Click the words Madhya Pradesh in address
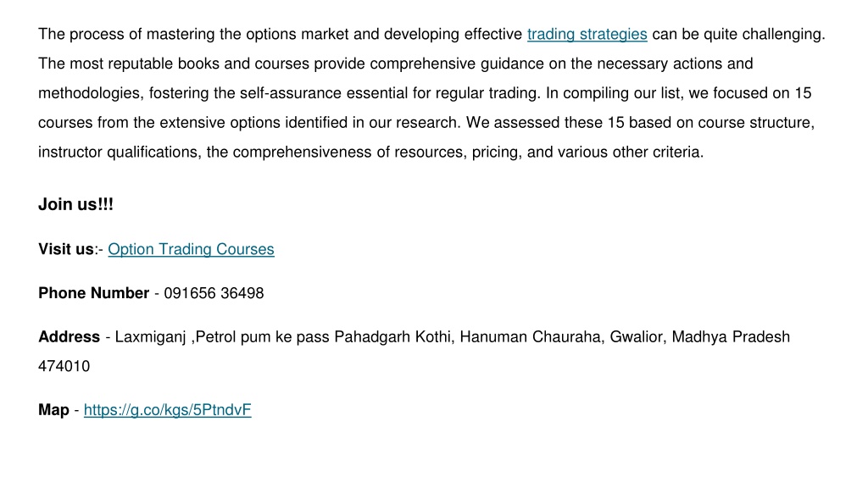868x488 pixels. pos(731,337)
